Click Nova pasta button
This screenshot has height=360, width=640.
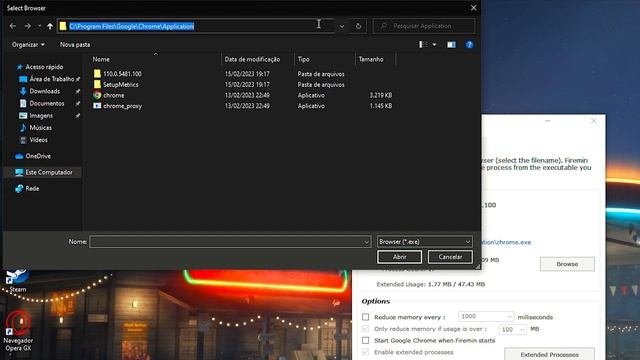click(75, 44)
